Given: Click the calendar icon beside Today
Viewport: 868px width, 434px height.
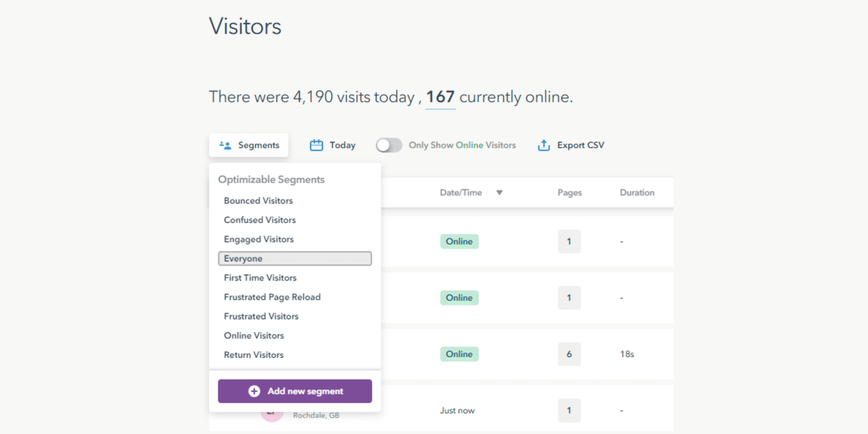Looking at the screenshot, I should pyautogui.click(x=316, y=145).
